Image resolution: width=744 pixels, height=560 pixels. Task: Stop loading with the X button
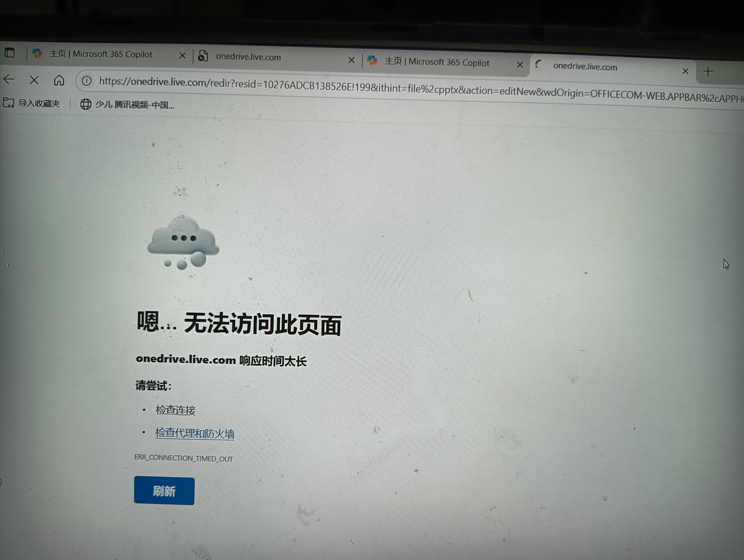[x=34, y=80]
